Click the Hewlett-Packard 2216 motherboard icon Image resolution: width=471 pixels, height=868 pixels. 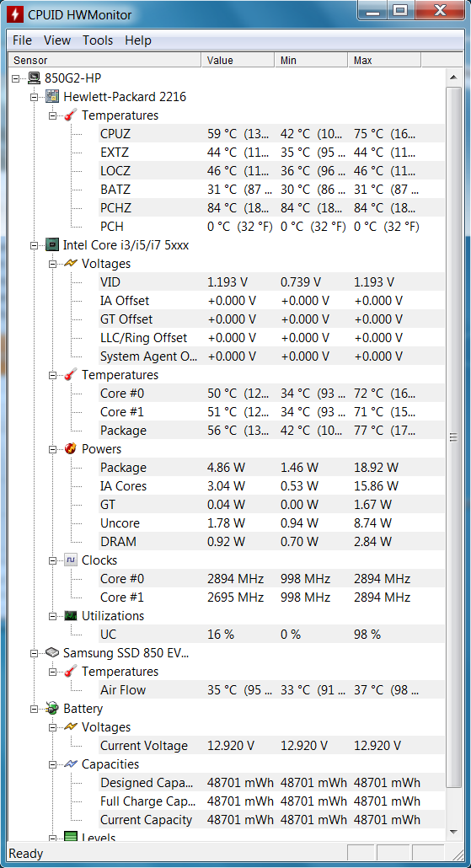[52, 97]
